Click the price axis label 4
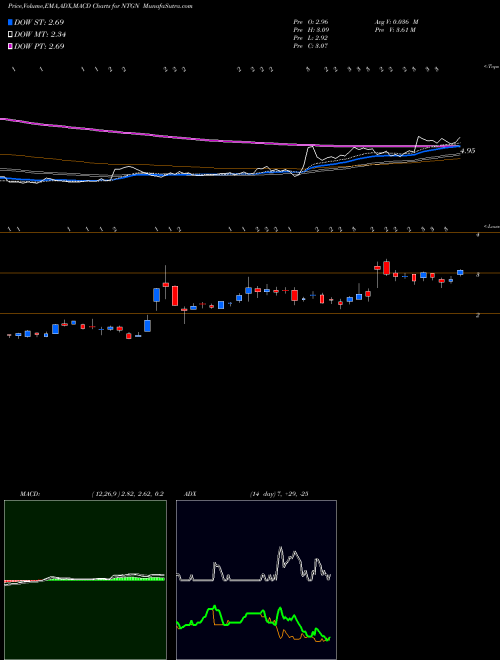The width and height of the screenshot is (500, 660). (477, 235)
